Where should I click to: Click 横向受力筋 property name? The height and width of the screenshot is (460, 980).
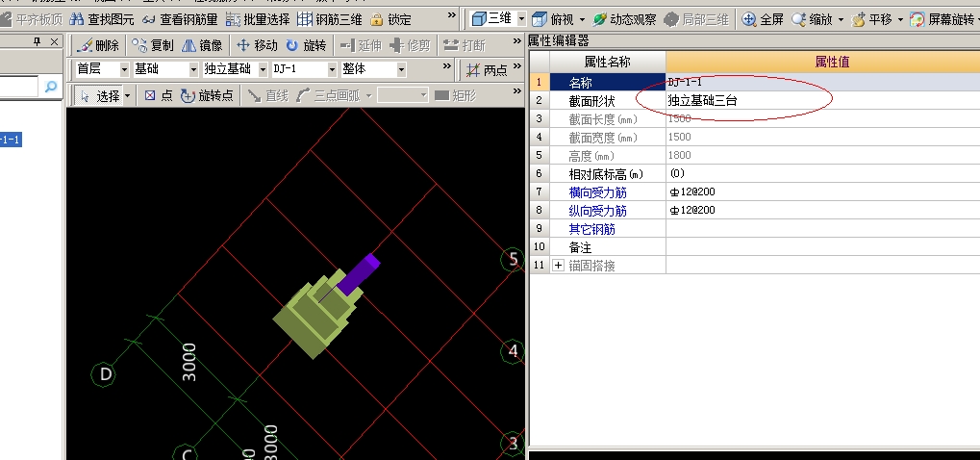pyautogui.click(x=597, y=192)
